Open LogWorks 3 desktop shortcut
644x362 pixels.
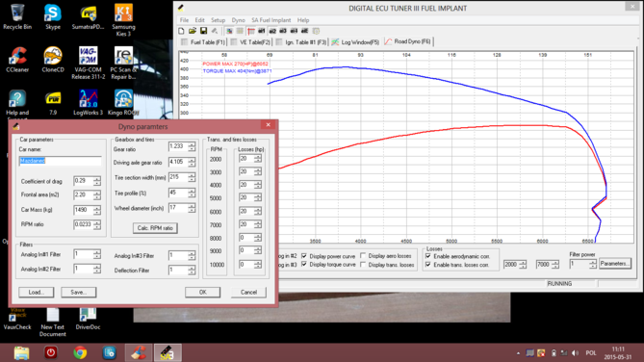pyautogui.click(x=88, y=103)
